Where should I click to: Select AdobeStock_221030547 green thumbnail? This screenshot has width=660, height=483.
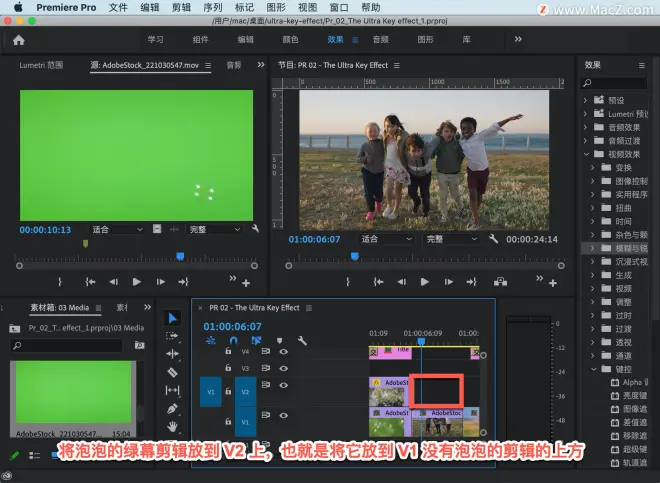tap(73, 392)
